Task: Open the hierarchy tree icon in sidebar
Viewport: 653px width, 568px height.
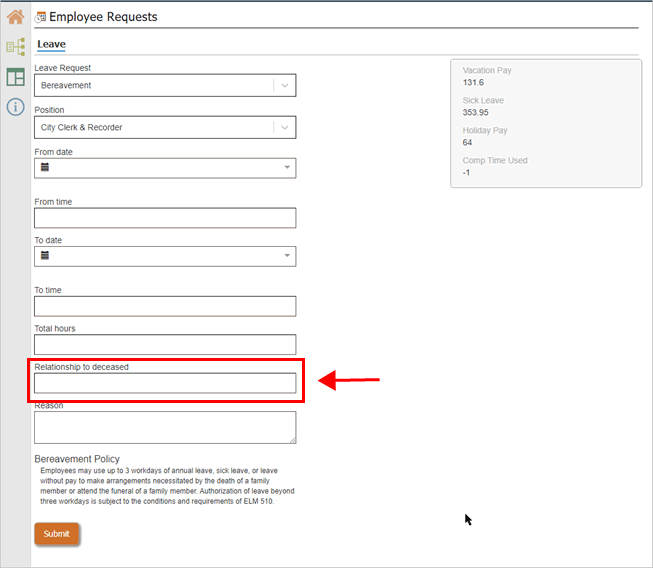Action: pos(15,47)
